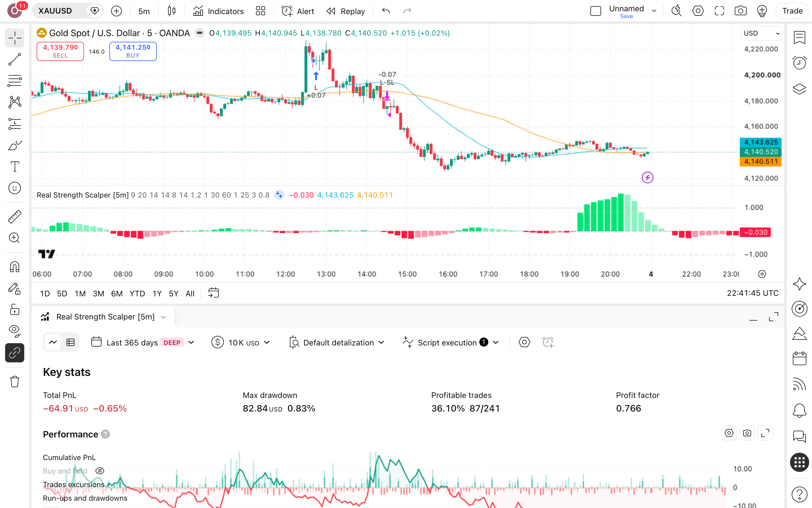This screenshot has width=812, height=508.
Task: Open the layout templates grid icon
Action: [x=261, y=11]
